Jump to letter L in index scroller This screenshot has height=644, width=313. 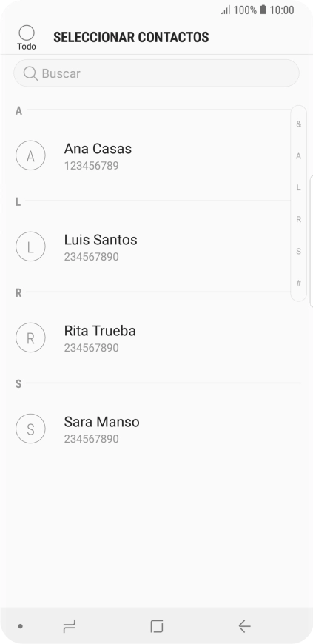click(299, 188)
